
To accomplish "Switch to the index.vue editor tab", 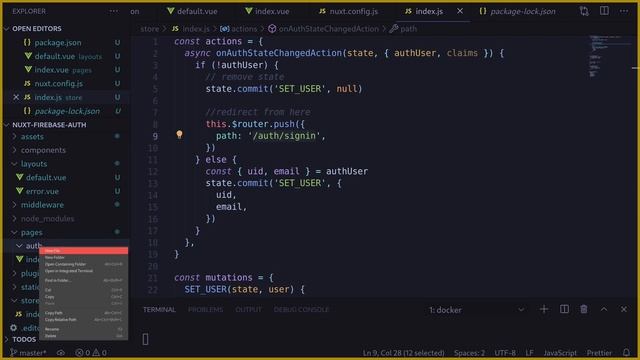I will click(x=267, y=11).
